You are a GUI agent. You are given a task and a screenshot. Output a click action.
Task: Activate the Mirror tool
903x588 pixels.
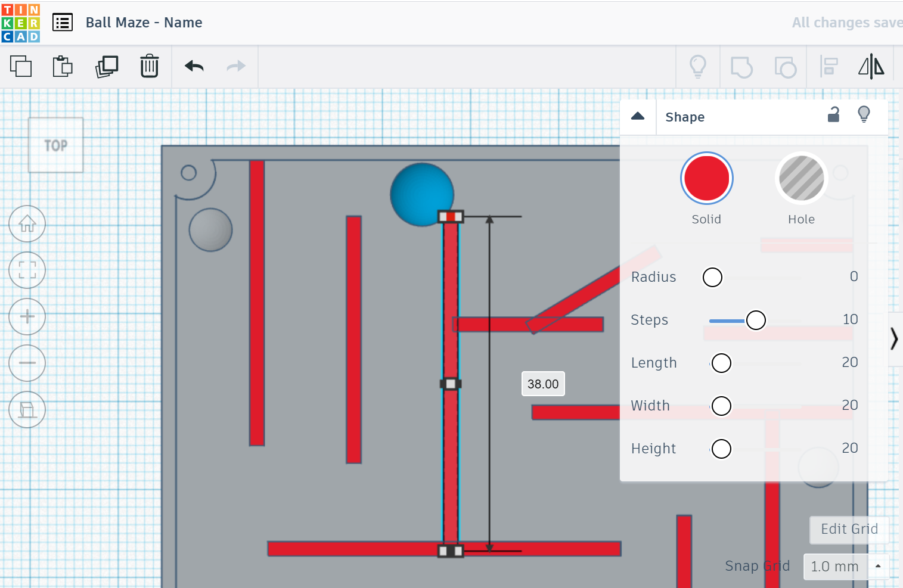[x=871, y=67]
